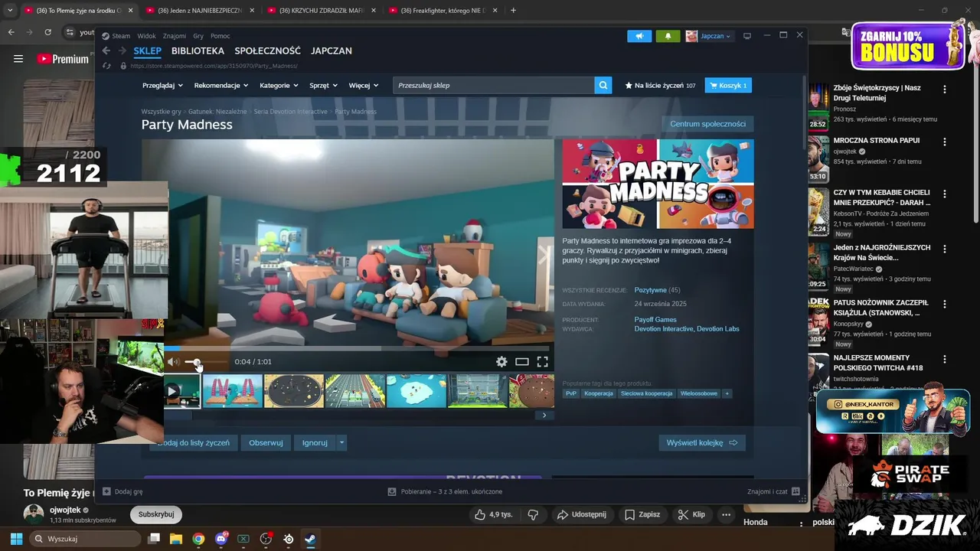Viewport: 980px width, 551px height.
Task: Expand the Kategorie dropdown
Action: (279, 86)
